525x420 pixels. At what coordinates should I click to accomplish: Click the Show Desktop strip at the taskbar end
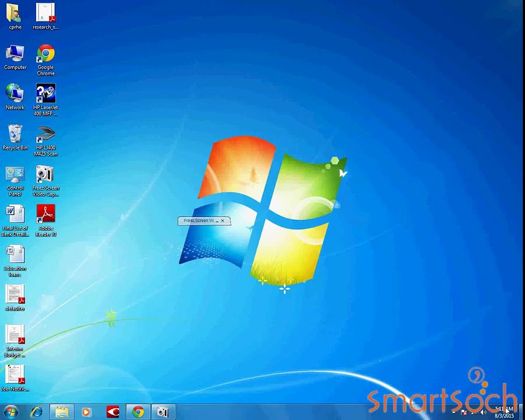tap(521, 412)
